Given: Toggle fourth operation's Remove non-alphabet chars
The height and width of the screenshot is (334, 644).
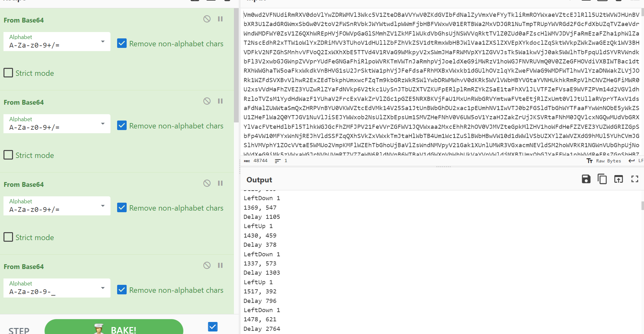Looking at the screenshot, I should [122, 290].
